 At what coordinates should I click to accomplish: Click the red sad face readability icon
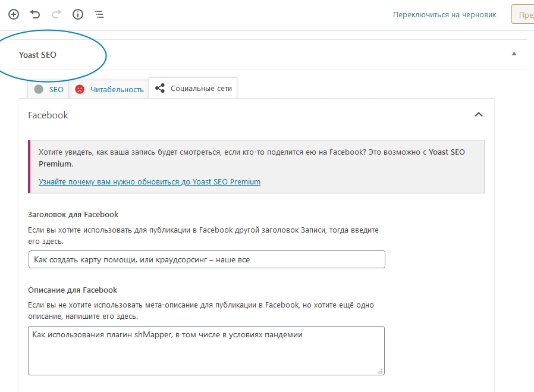click(x=80, y=89)
